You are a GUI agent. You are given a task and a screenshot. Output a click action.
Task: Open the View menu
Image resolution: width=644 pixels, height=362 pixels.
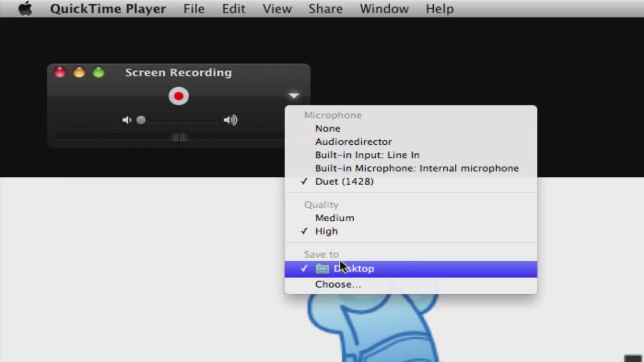tap(277, 9)
